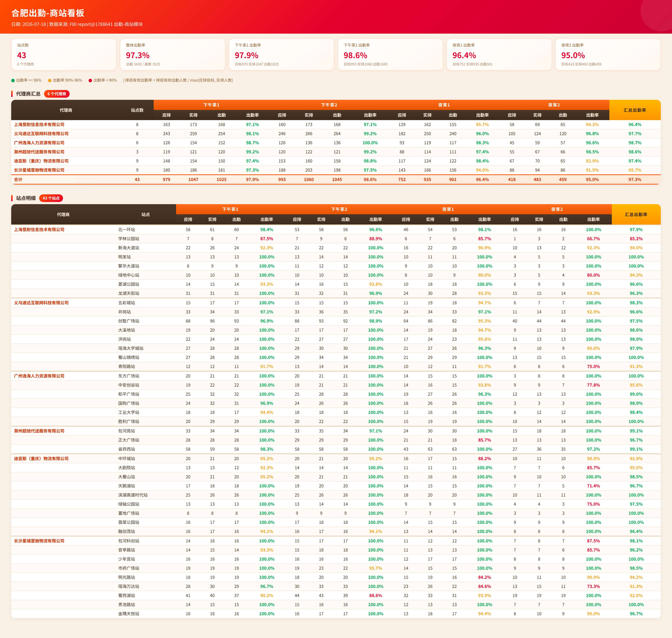Select 迪亚斯（重庆）物流有限公司 in agent summary table
The image size is (672, 638).
(x=41, y=161)
